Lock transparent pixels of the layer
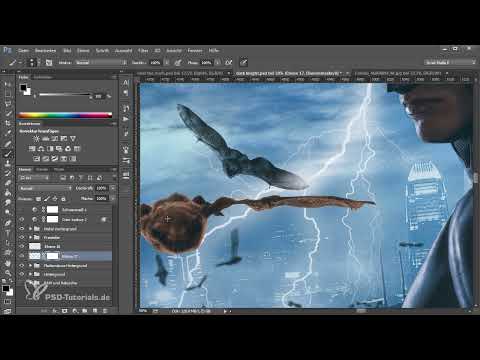 tap(38, 199)
